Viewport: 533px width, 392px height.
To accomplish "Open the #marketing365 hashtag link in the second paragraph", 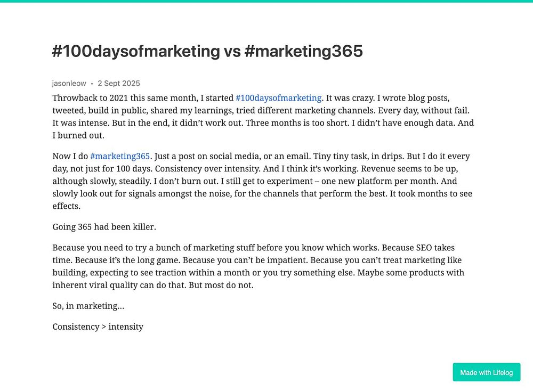I will (x=120, y=156).
